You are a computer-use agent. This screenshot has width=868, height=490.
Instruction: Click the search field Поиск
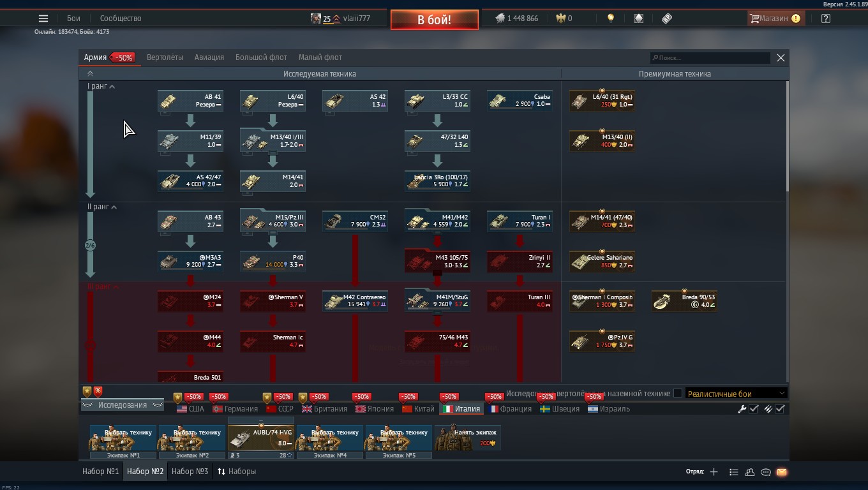[710, 57]
